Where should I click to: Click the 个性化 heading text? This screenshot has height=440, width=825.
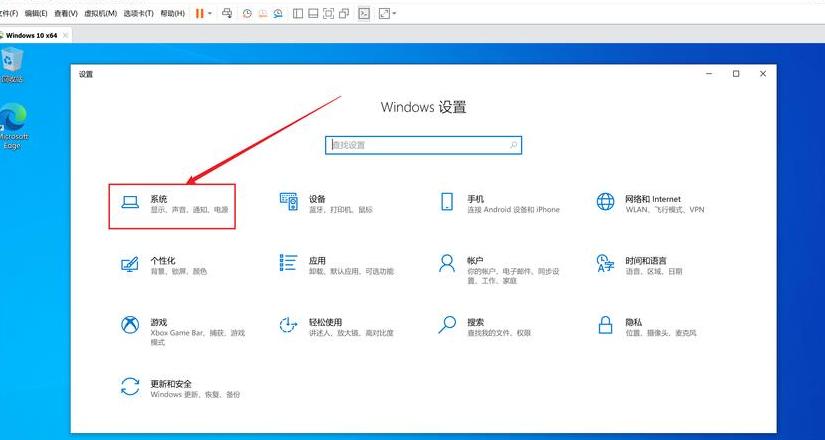[163, 261]
